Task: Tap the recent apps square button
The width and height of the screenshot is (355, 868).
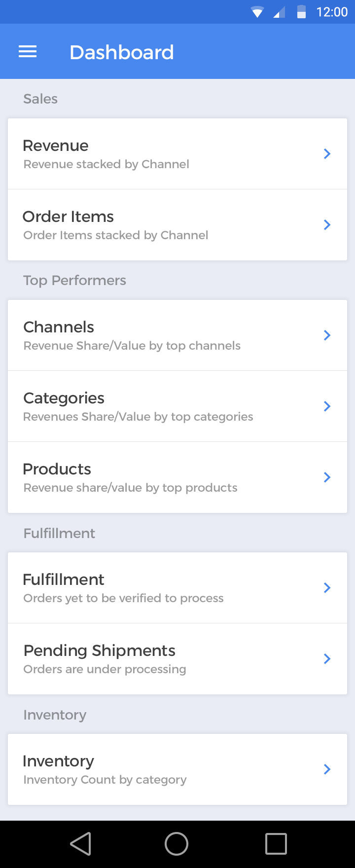Action: (276, 843)
